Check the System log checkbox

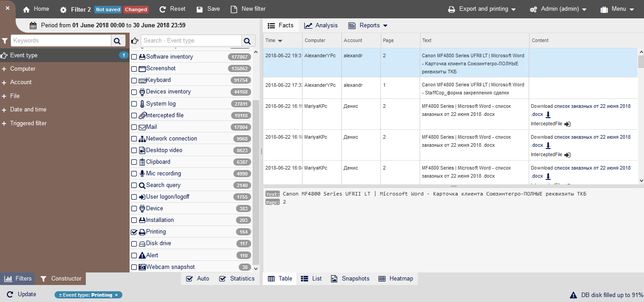(134, 104)
